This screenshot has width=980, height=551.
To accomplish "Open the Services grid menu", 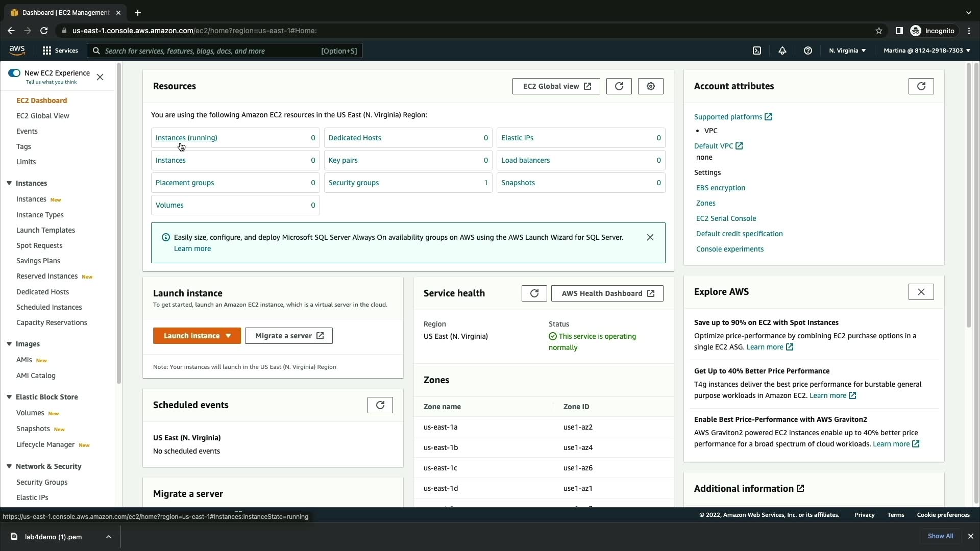I will pos(60,51).
